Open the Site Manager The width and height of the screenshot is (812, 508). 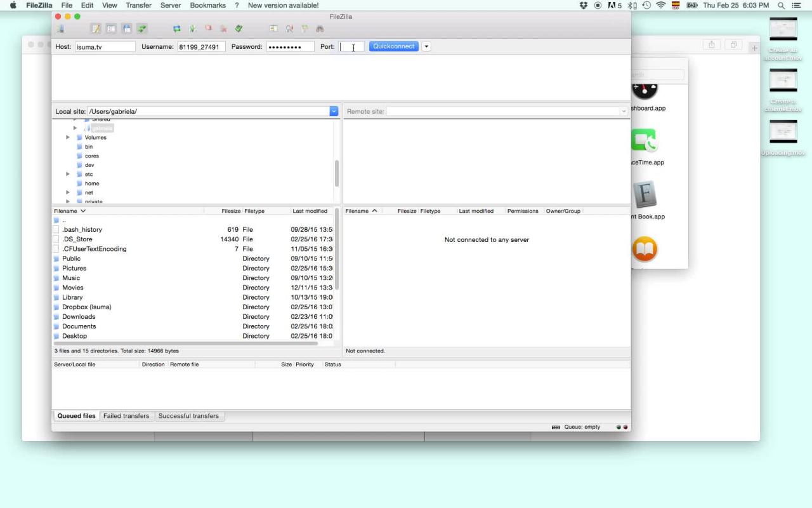[61, 29]
